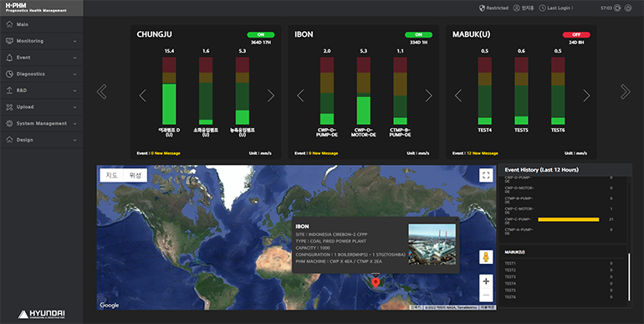Expand the Monitoring sidebar menu

[42, 41]
